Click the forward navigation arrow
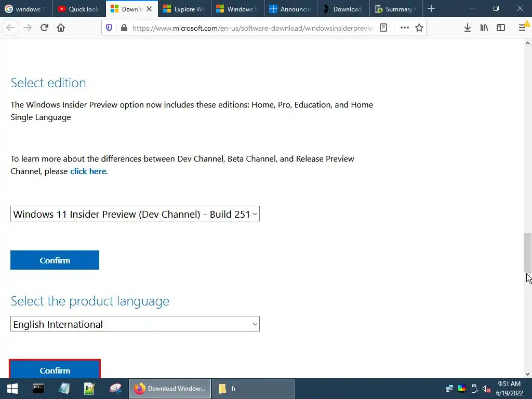 (28, 28)
